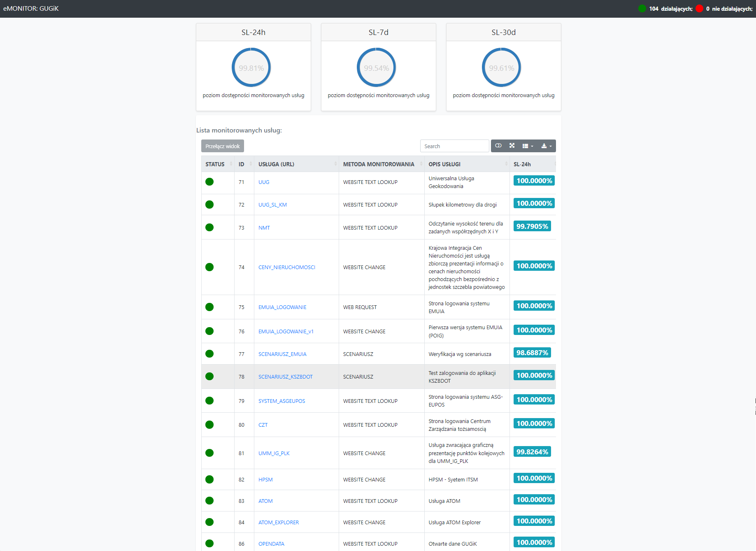Open the columns list dropdown
Viewport: 756px width, 551px height.
click(x=528, y=146)
